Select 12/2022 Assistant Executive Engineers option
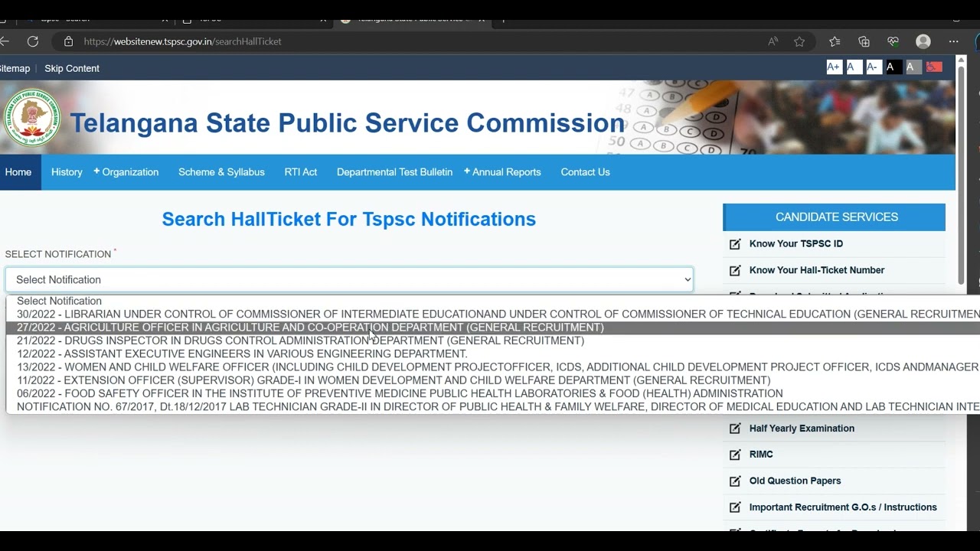980x551 pixels. pos(493,354)
